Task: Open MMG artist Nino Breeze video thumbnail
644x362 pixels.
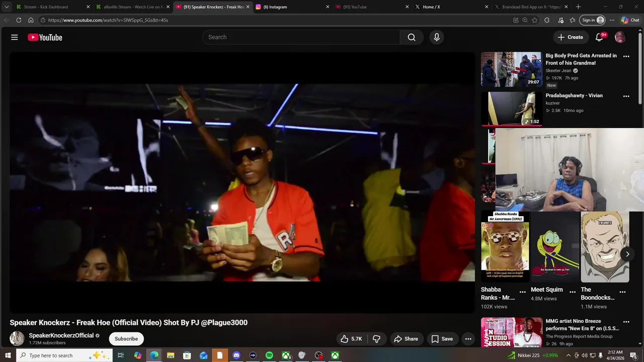Action: click(x=511, y=332)
